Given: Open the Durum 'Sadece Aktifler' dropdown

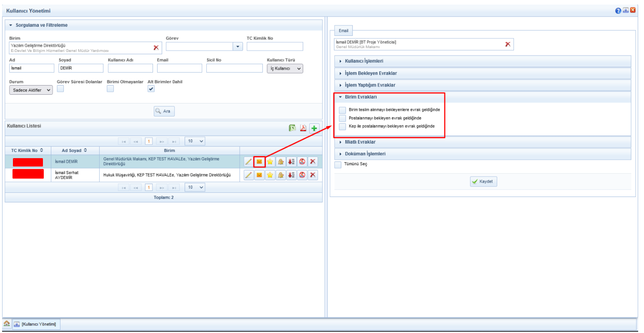Looking at the screenshot, I should [x=31, y=90].
